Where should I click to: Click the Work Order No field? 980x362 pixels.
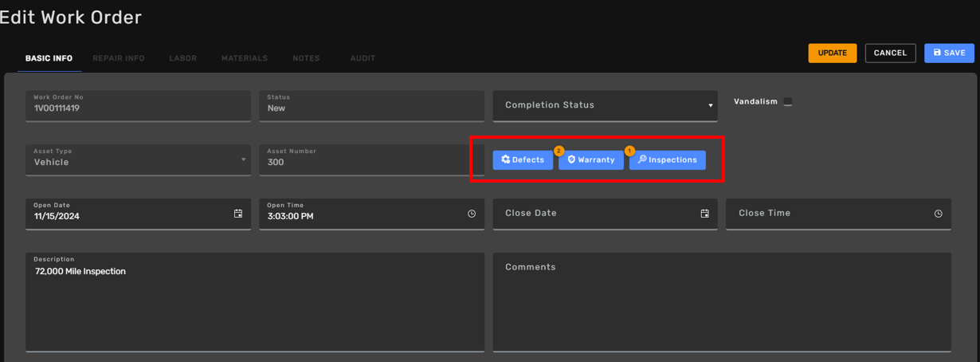(x=139, y=105)
